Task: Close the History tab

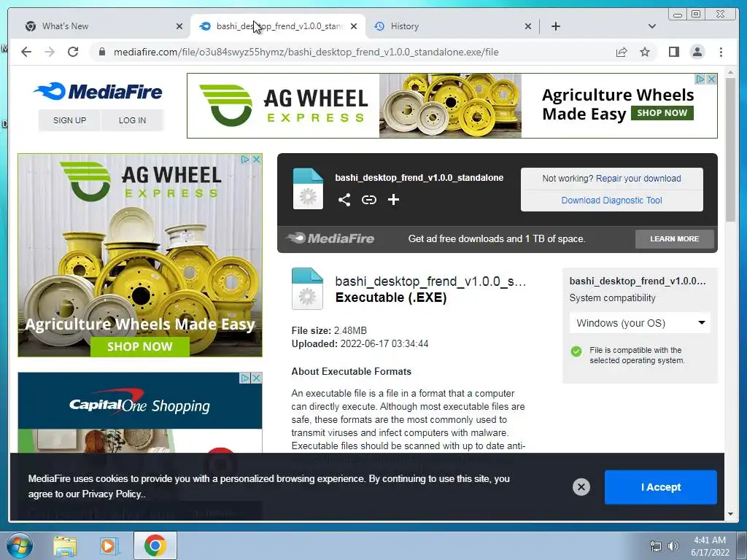Action: [528, 26]
